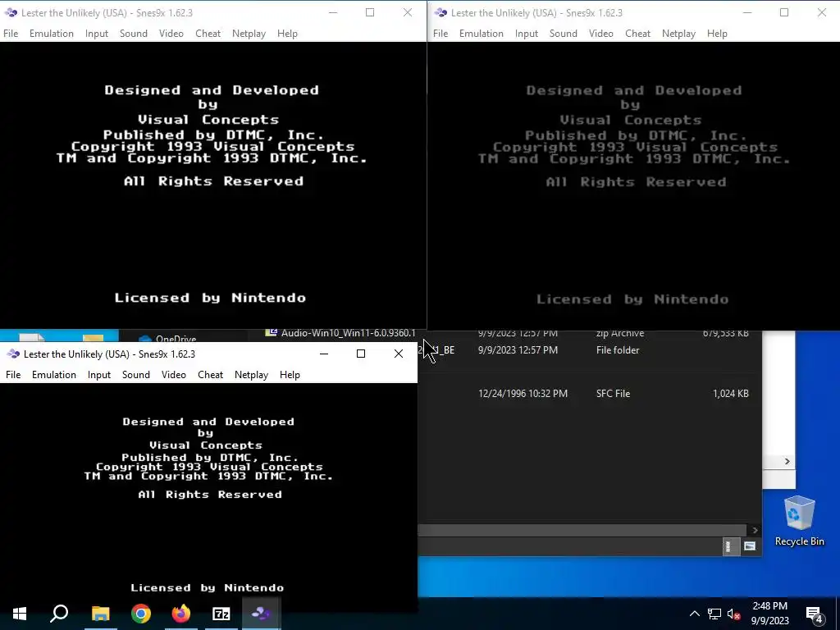Open network status tray icon
840x630 pixels.
click(714, 614)
